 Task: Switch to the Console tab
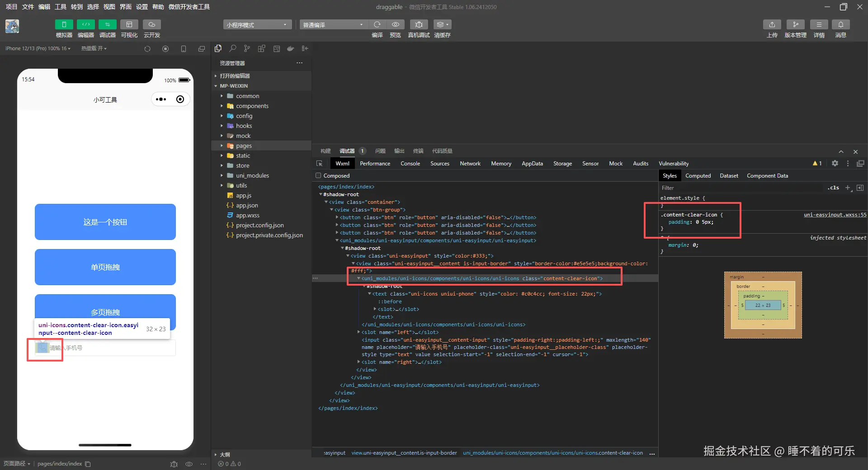(x=410, y=164)
